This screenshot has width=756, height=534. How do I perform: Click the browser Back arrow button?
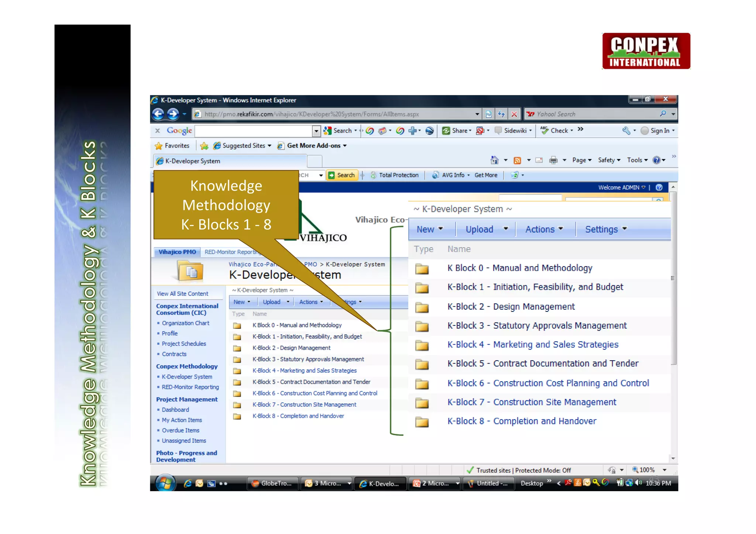click(x=158, y=114)
